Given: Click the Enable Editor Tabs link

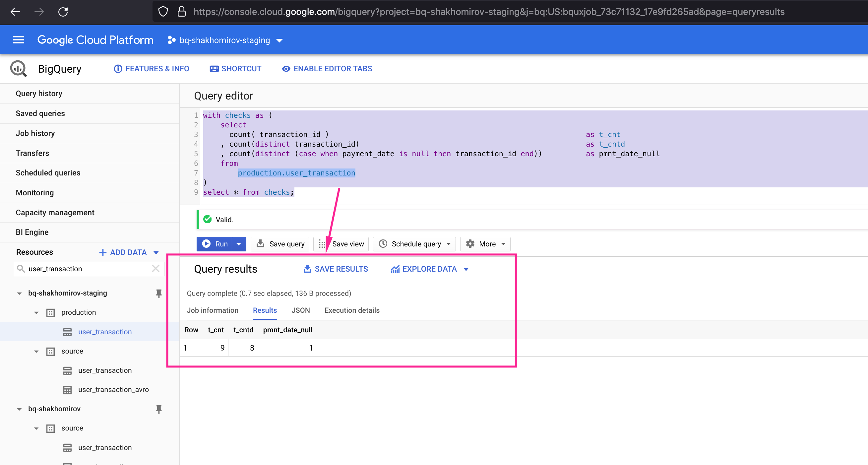Looking at the screenshot, I should click(x=327, y=69).
